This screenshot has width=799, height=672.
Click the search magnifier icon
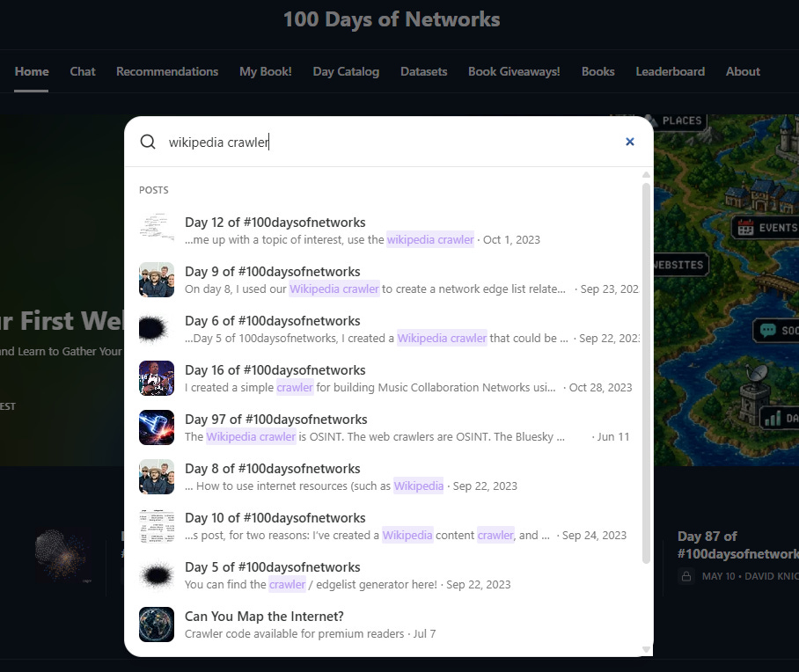148,142
